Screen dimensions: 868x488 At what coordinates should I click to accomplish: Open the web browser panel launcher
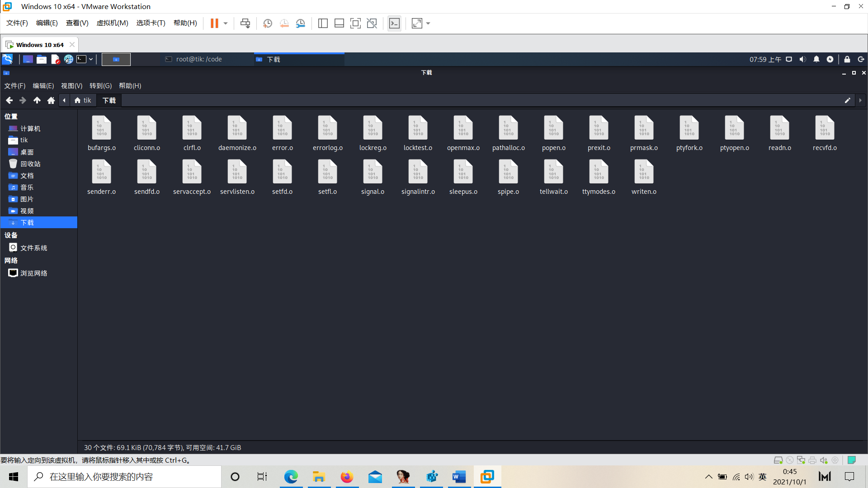click(x=68, y=59)
